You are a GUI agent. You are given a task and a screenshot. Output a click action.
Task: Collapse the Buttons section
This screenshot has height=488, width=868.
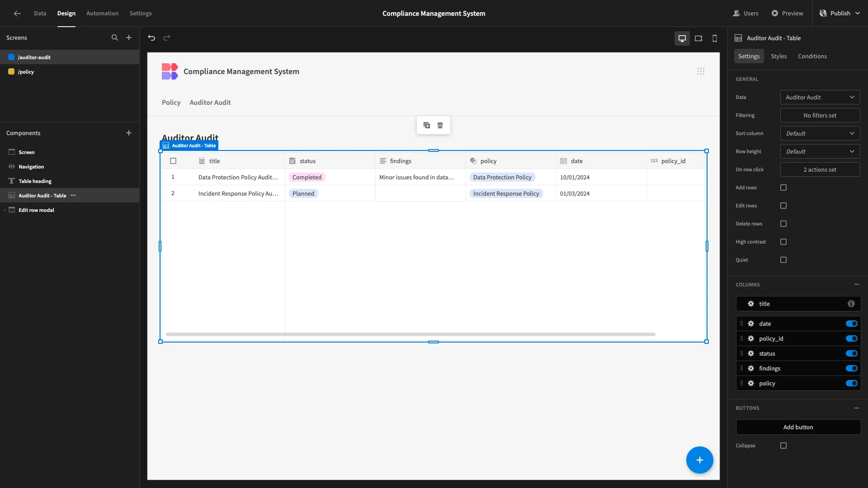click(857, 408)
